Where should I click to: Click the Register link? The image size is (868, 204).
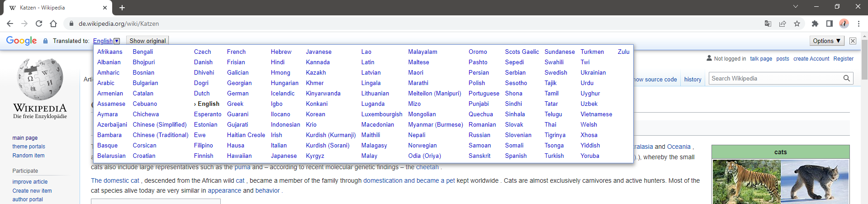pyautogui.click(x=843, y=58)
